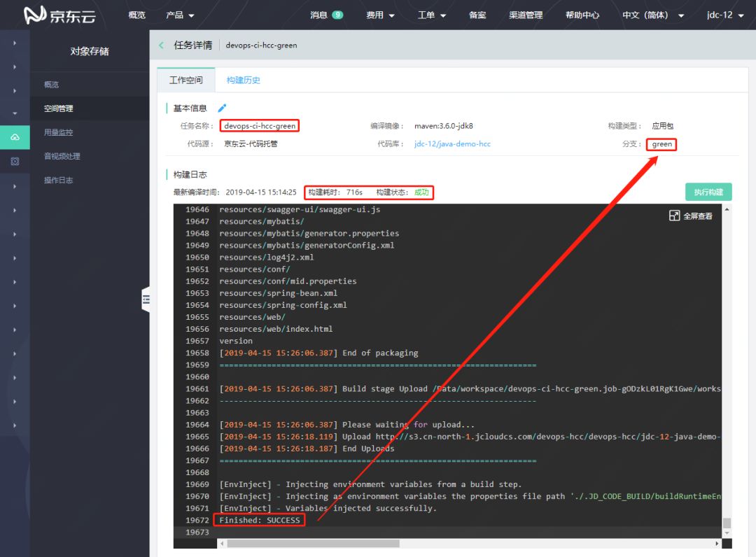This screenshot has height=557, width=756.
Task: Open 概览 in the top navigation bar
Action: click(x=137, y=15)
